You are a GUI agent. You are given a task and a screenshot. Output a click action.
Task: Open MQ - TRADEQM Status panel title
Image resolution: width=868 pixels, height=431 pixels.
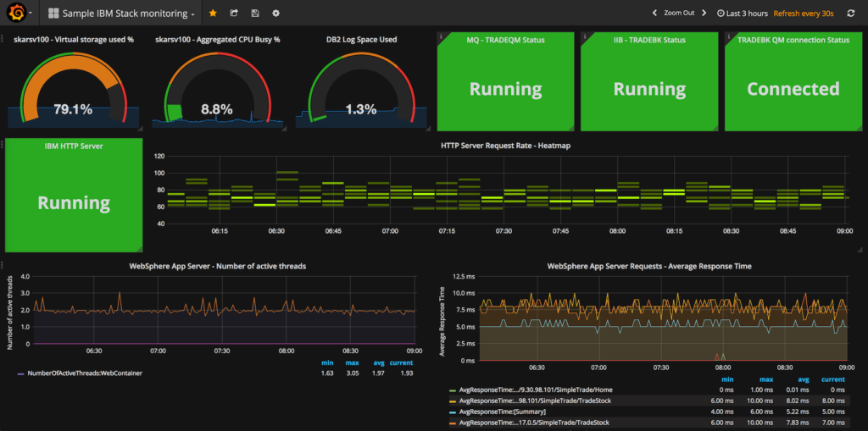(505, 40)
